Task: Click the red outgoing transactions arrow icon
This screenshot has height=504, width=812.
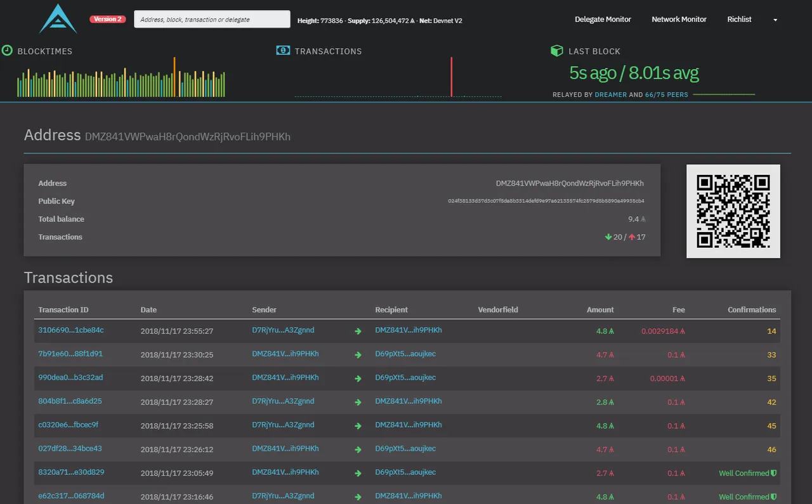Action: [x=632, y=237]
